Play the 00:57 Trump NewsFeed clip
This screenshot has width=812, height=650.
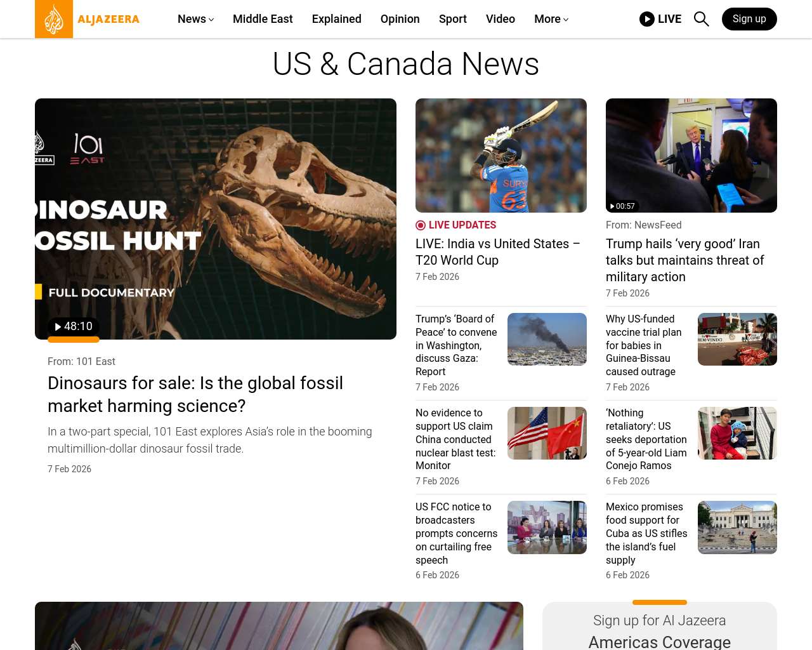coord(622,206)
